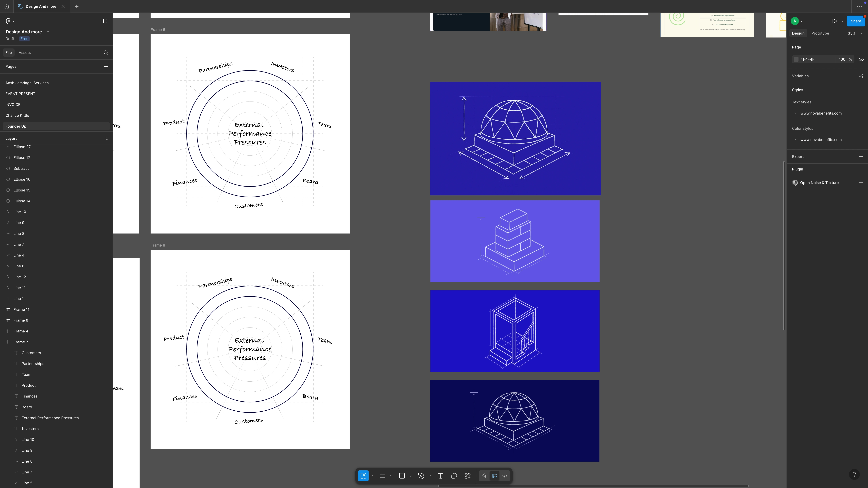Click the Frame 8 canvas label

click(158, 245)
